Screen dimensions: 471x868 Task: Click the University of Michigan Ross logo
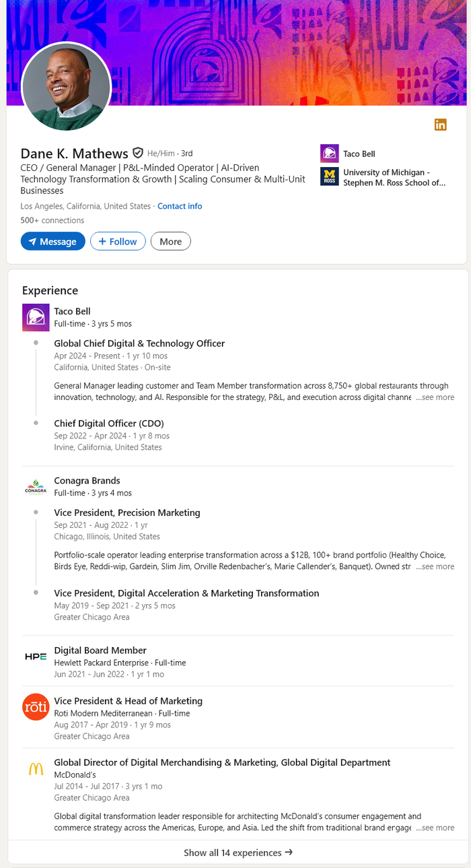(x=329, y=177)
